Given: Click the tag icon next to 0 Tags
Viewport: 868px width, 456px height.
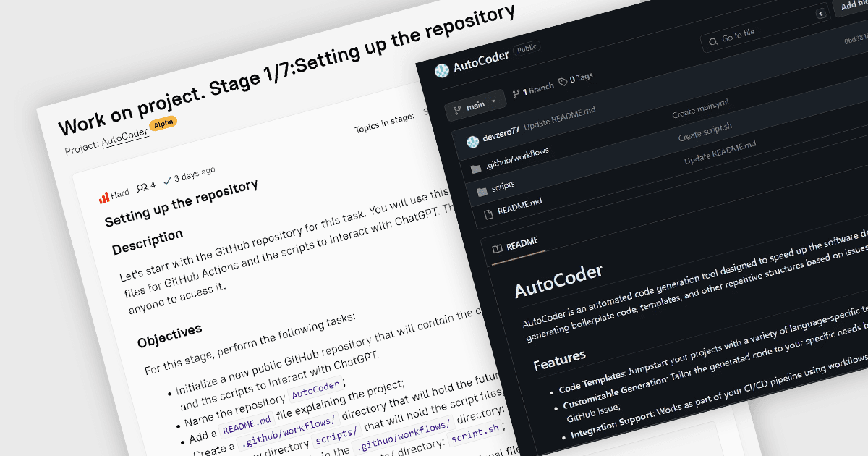Looking at the screenshot, I should (x=563, y=81).
